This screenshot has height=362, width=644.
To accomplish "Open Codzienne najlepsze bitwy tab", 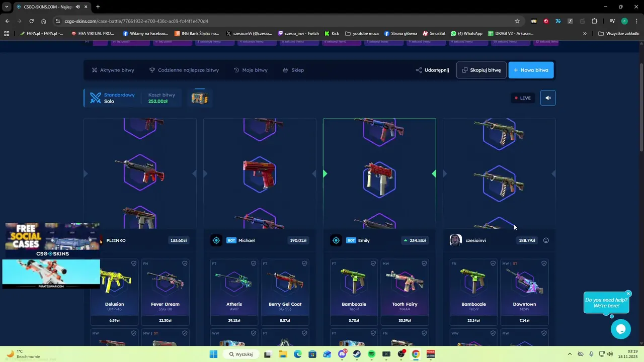I will (x=184, y=70).
